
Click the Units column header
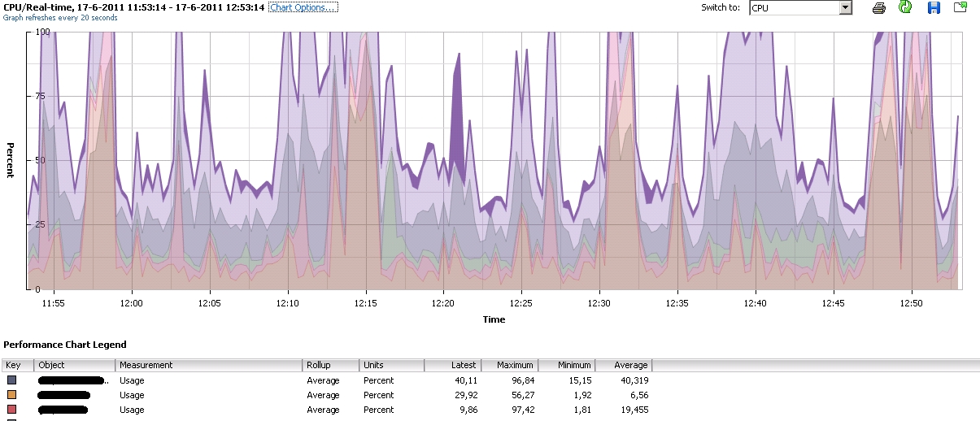coord(392,366)
